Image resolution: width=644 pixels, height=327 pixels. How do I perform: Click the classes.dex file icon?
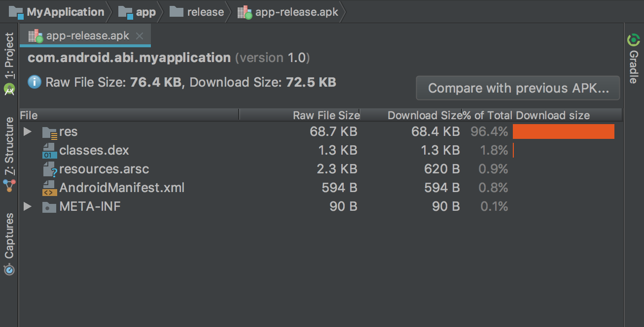49,151
